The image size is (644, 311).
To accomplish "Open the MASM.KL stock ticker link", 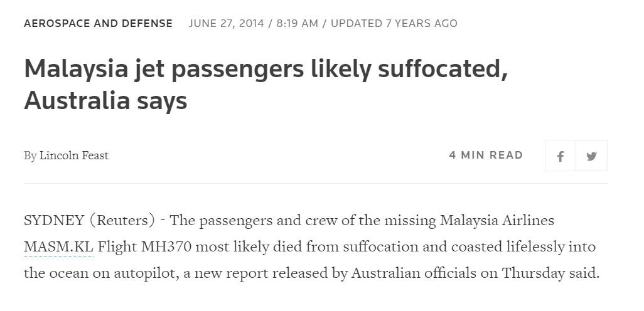I will [58, 246].
